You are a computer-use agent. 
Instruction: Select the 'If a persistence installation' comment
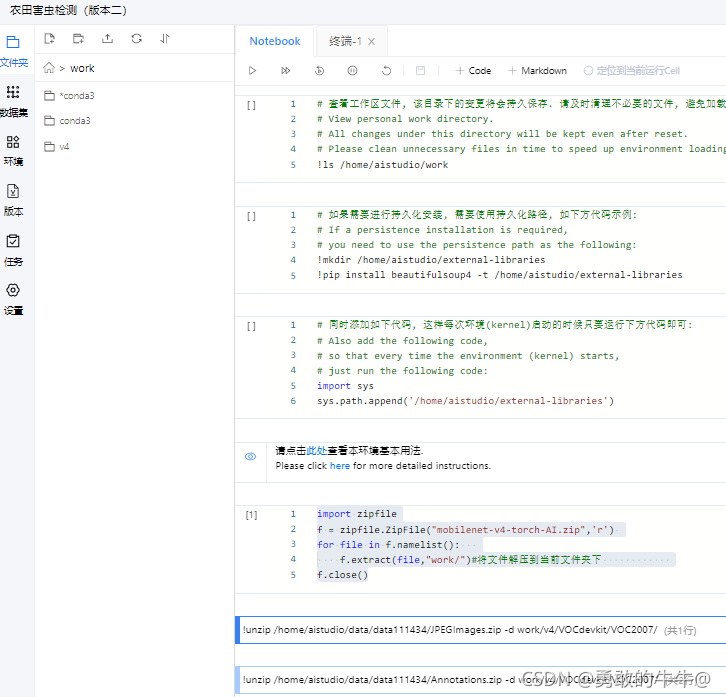tap(442, 230)
